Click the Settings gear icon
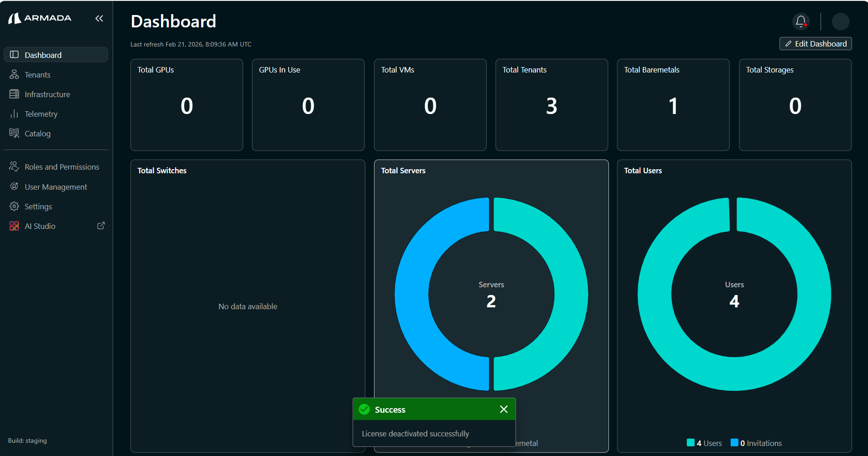Screen dimensions: 868x456 [x=14, y=207]
